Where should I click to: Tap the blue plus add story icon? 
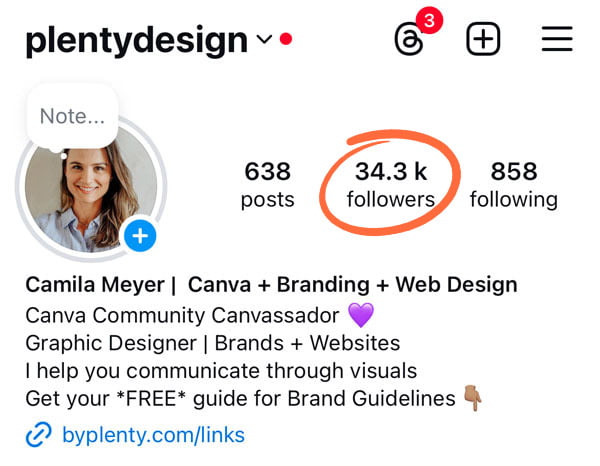pos(140,236)
